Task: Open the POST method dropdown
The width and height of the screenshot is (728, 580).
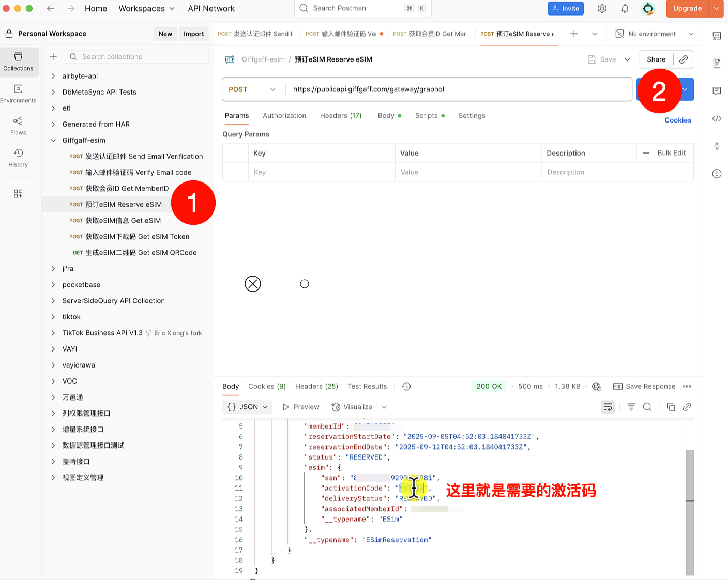Action: pyautogui.click(x=253, y=89)
